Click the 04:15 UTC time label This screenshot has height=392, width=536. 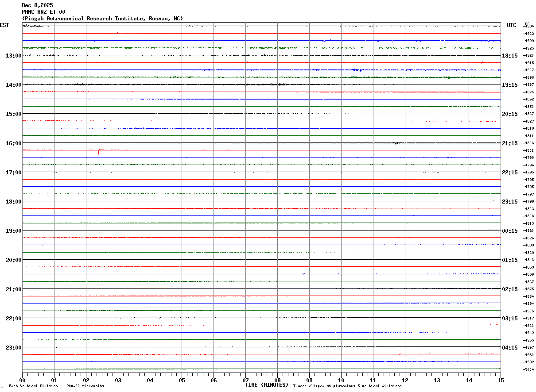510,348
